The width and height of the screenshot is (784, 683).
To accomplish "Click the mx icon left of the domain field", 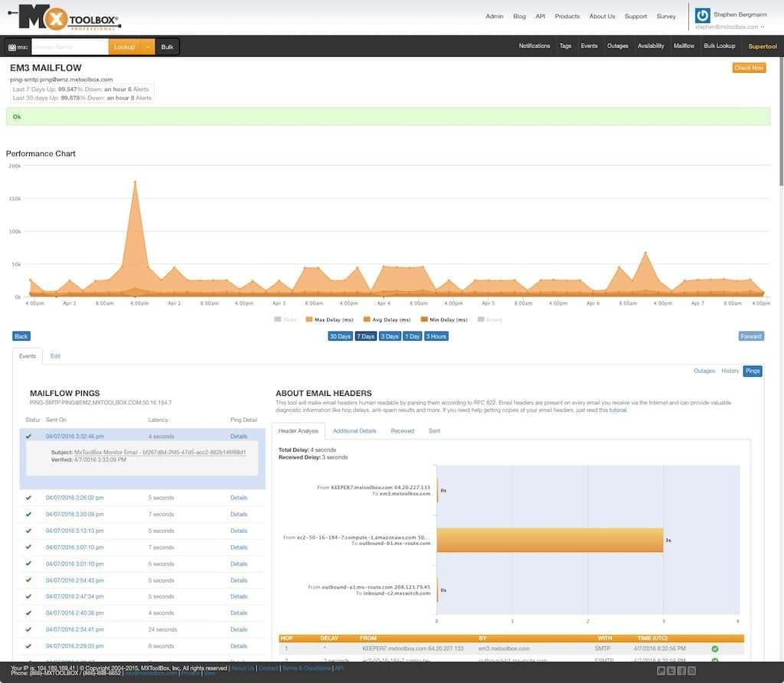I will 12,47.
